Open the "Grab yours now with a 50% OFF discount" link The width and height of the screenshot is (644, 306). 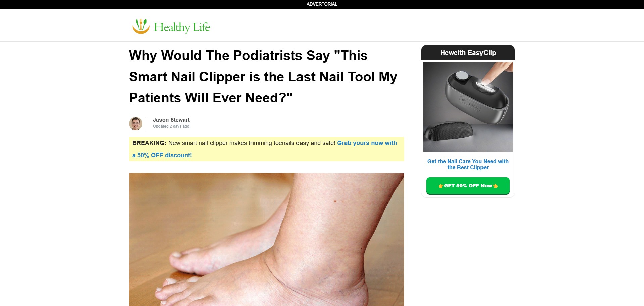pos(265,149)
